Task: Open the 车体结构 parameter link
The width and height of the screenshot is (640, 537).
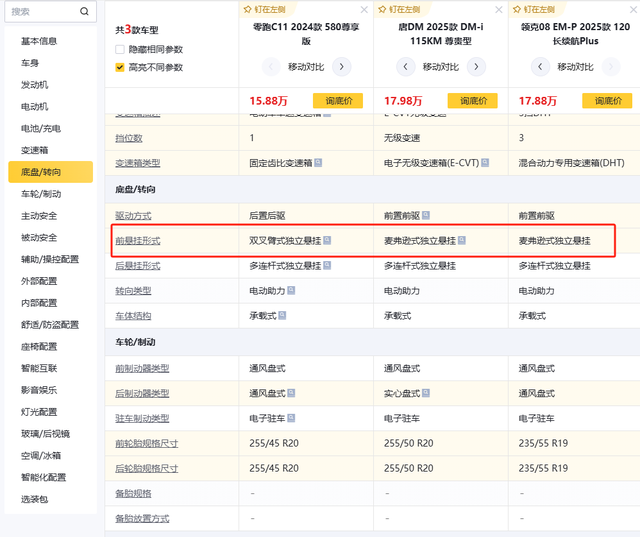Action: click(x=133, y=316)
